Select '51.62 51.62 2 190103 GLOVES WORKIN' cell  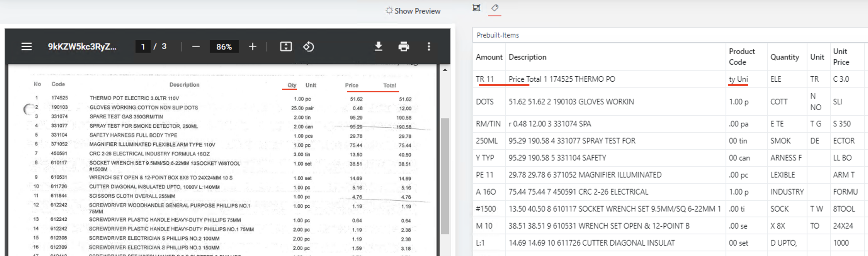(x=615, y=102)
